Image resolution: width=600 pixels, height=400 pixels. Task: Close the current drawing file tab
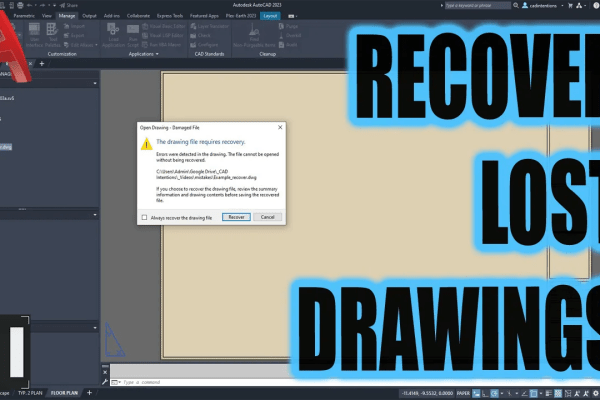click(30, 64)
